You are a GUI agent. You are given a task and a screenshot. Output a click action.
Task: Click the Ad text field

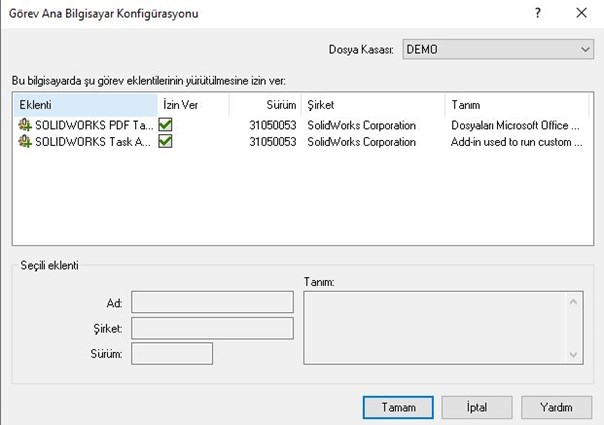(212, 302)
